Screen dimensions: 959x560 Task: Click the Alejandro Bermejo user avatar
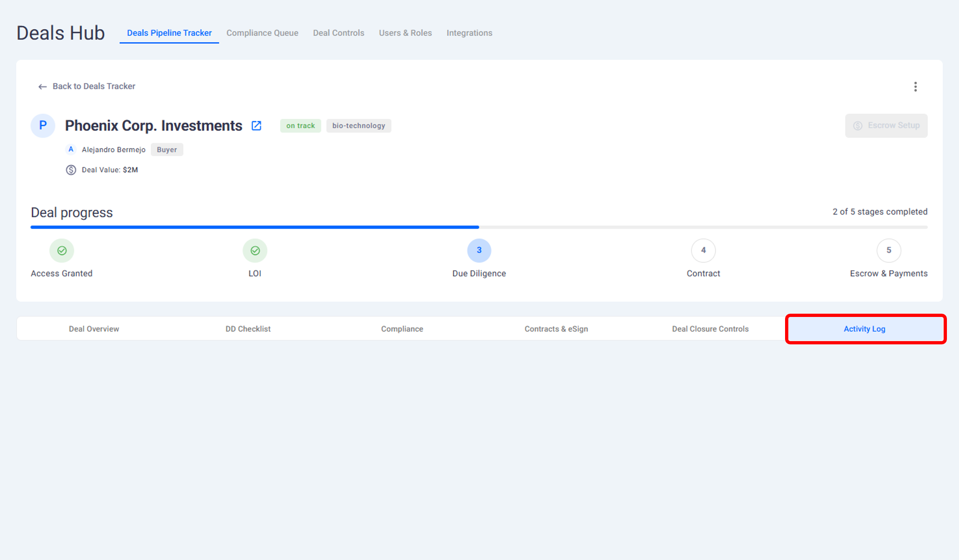click(71, 150)
